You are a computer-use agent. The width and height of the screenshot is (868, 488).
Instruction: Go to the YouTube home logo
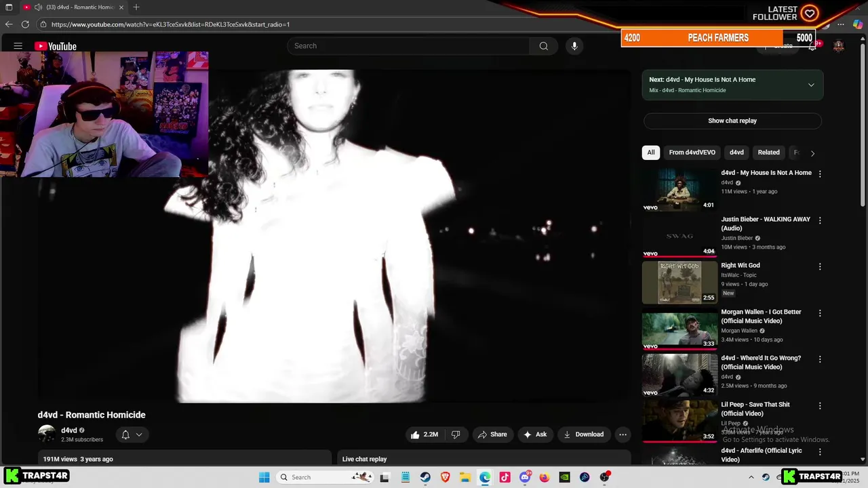tap(56, 46)
